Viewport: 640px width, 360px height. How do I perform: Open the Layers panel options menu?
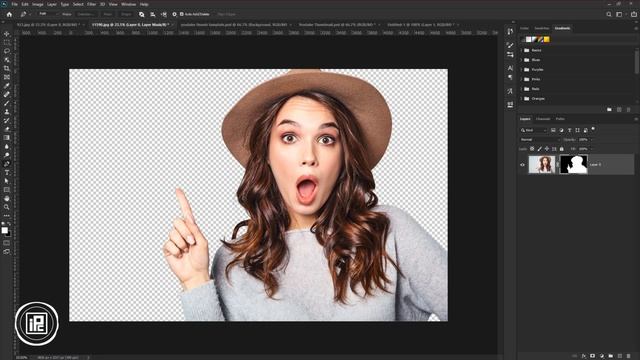[x=636, y=119]
